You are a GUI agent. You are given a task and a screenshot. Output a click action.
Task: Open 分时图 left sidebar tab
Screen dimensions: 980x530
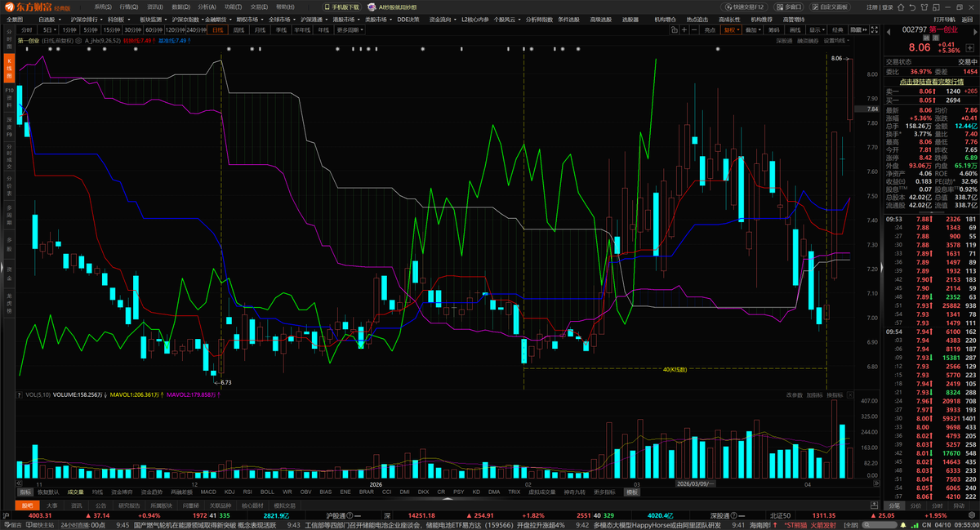tap(9, 39)
